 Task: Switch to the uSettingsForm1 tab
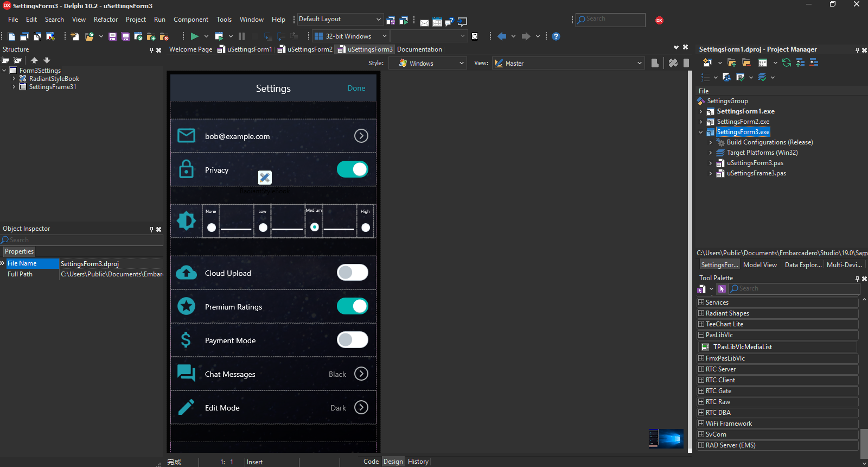click(x=245, y=49)
